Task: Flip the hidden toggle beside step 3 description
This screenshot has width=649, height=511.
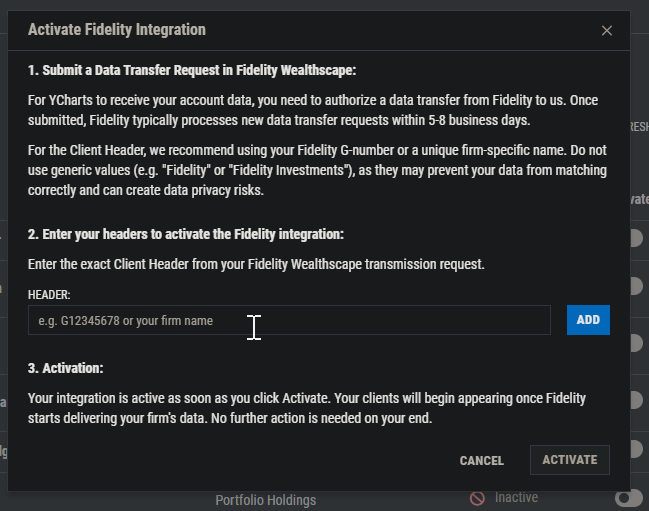Action: pyautogui.click(x=637, y=400)
